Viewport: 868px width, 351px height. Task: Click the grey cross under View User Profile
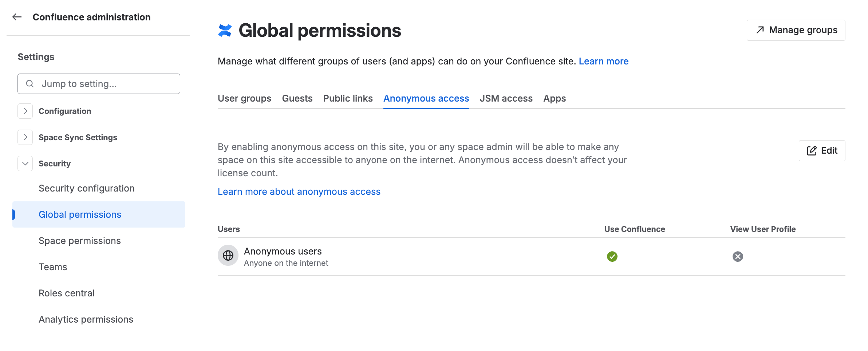click(738, 257)
